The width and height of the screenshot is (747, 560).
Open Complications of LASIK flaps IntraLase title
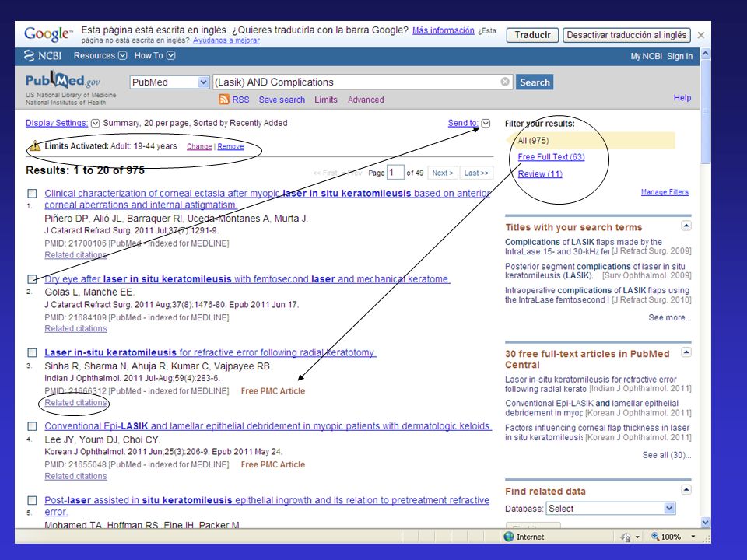[584, 247]
